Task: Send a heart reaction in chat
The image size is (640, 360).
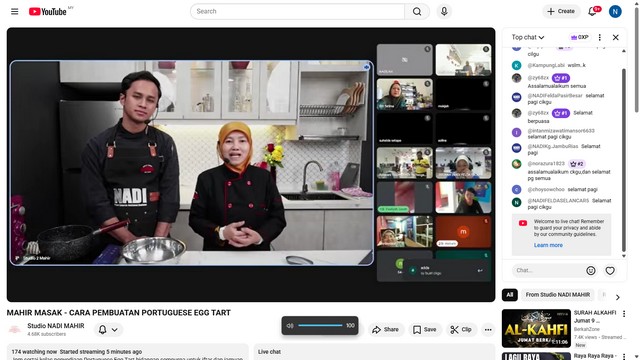Action: pos(610,271)
